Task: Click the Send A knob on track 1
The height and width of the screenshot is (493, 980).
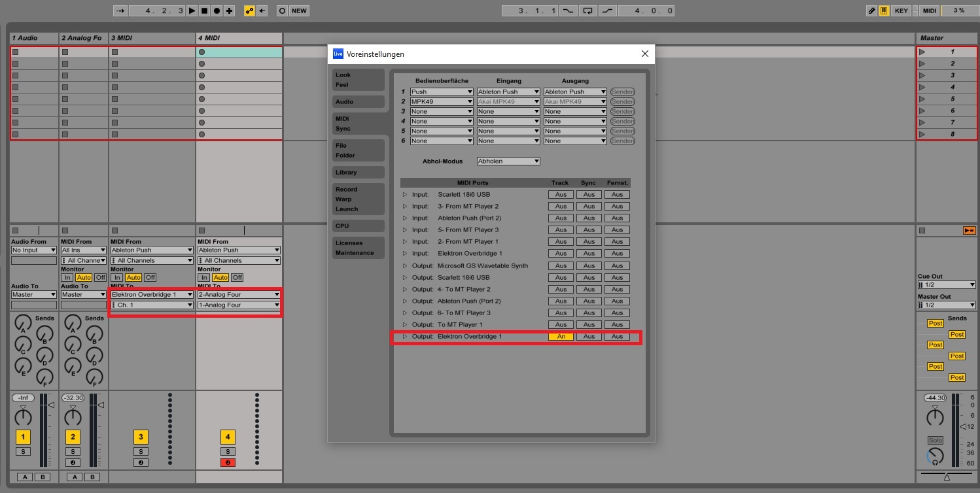Action: pyautogui.click(x=23, y=322)
